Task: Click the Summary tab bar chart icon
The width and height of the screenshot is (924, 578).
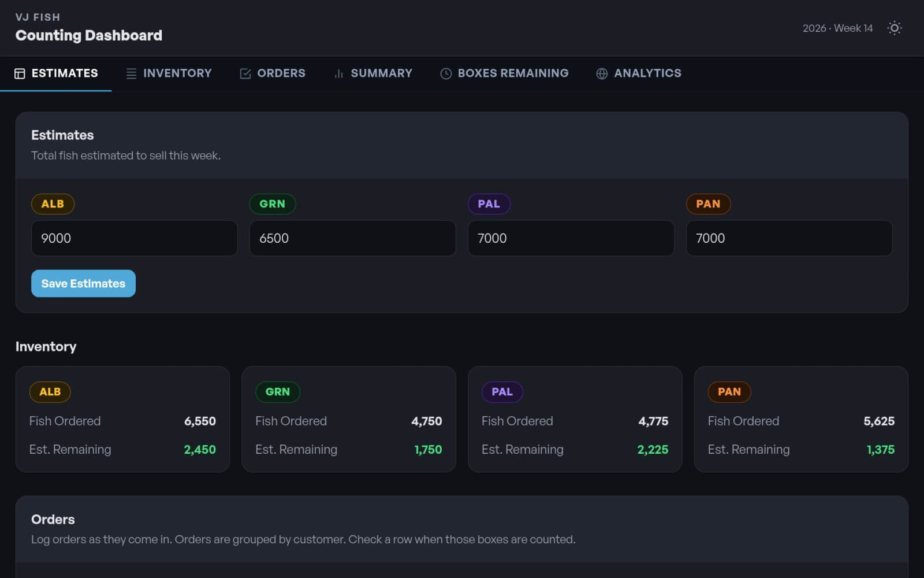Action: pyautogui.click(x=339, y=73)
